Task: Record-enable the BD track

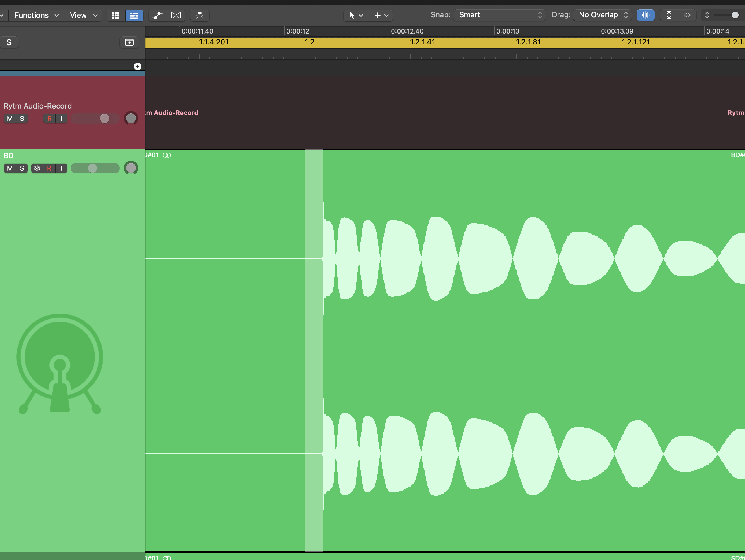Action: coord(49,168)
